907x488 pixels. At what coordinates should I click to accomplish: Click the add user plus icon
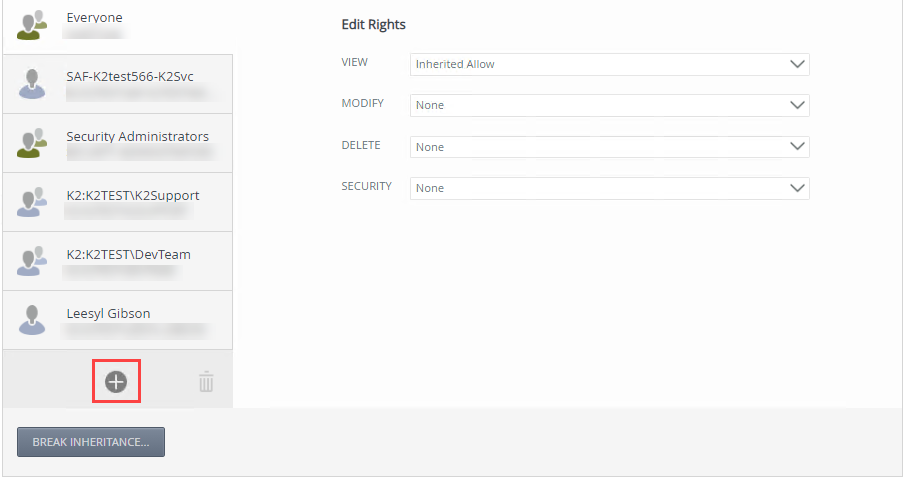point(116,381)
